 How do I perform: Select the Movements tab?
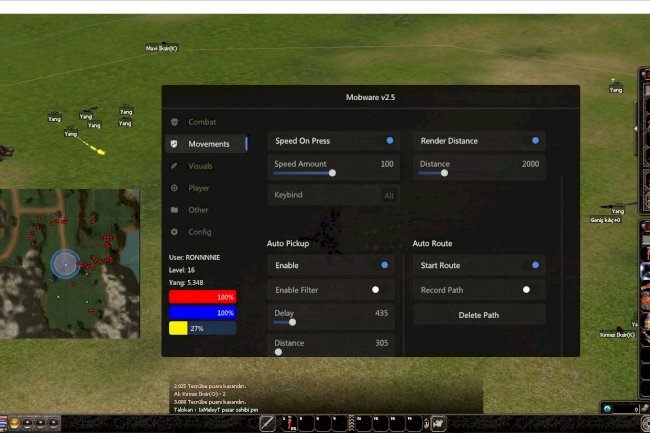point(207,144)
